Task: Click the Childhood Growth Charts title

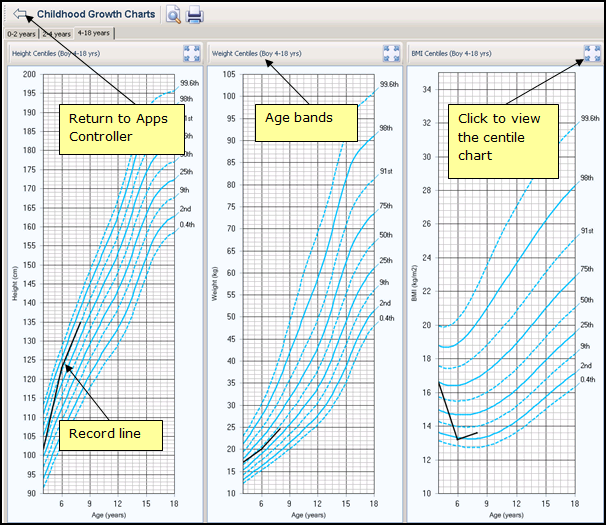Action: pyautogui.click(x=96, y=15)
